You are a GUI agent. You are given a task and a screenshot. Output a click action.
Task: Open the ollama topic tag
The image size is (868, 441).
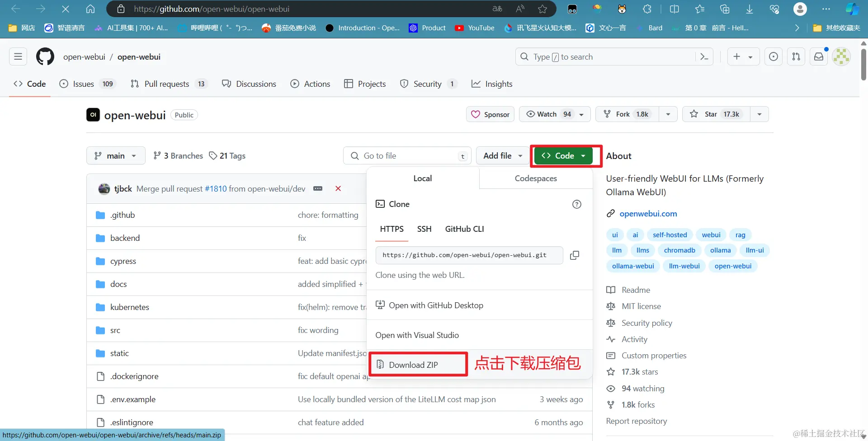point(720,250)
